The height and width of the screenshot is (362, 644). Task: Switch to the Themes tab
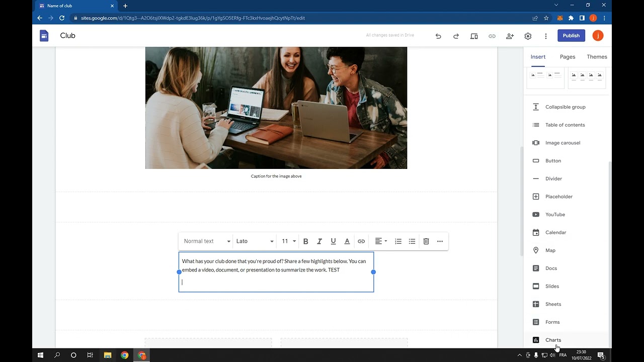click(597, 57)
